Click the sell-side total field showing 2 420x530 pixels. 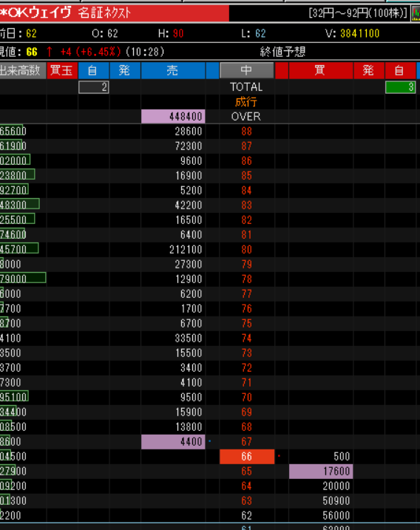[94, 87]
